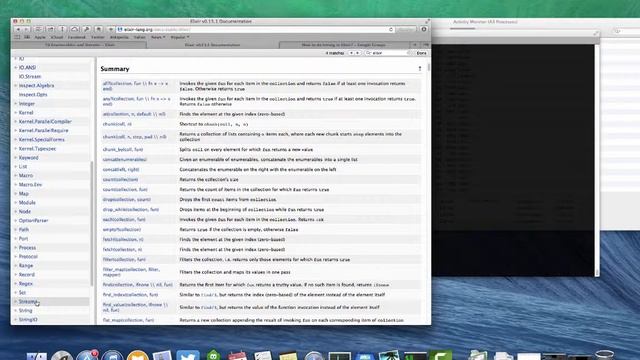Image resolution: width=640 pixels, height=360 pixels.
Task: Expand the Kernel module arrow
Action: tap(16, 113)
